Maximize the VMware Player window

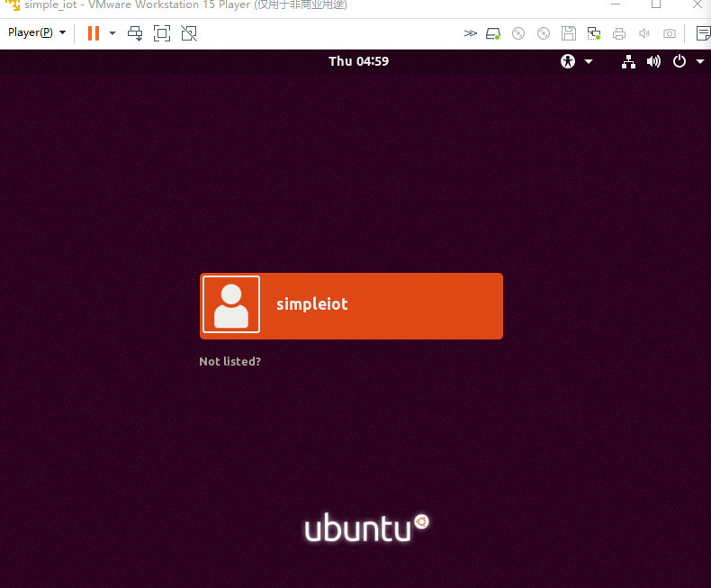tap(656, 5)
